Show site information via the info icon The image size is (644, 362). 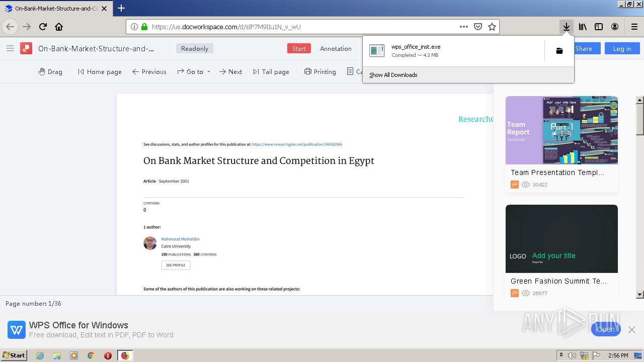(x=134, y=27)
